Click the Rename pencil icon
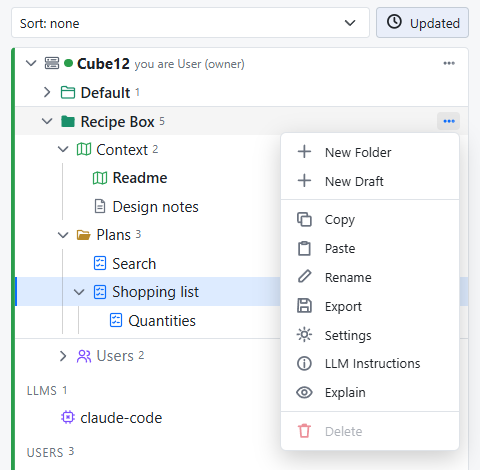The height and width of the screenshot is (470, 480). (x=304, y=277)
